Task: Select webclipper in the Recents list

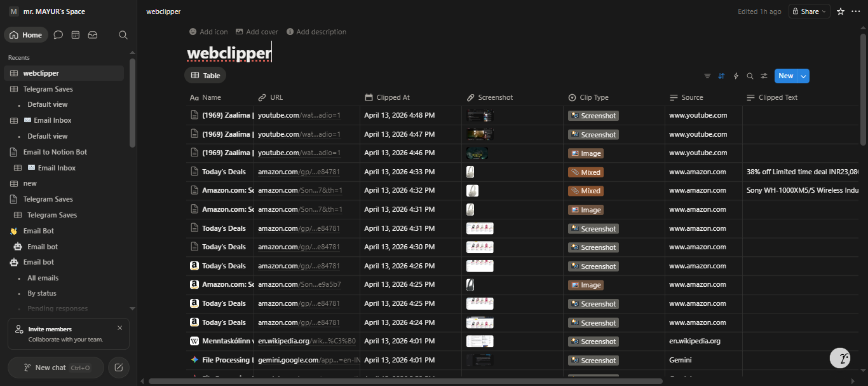Action: click(64, 73)
